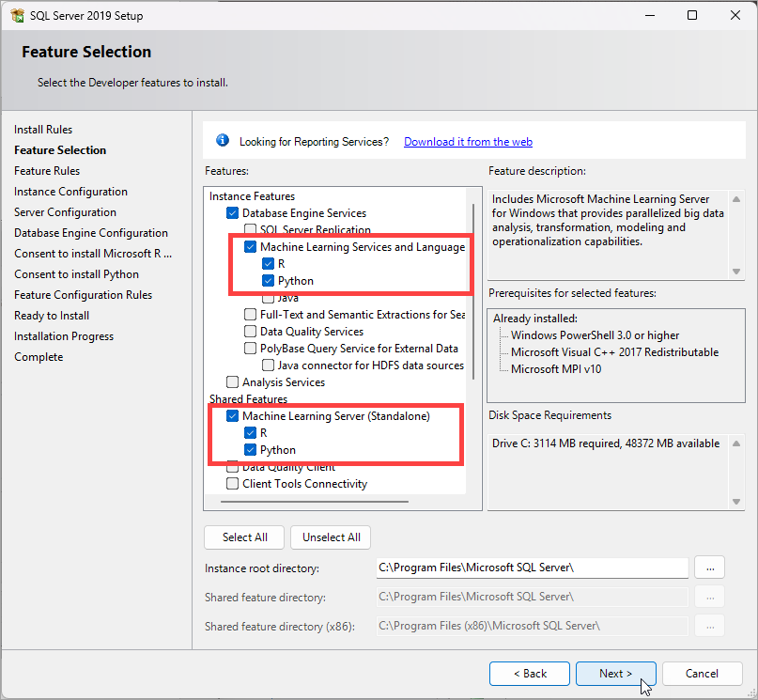Click the Instance root directory text field
758x700 pixels.
tap(533, 568)
